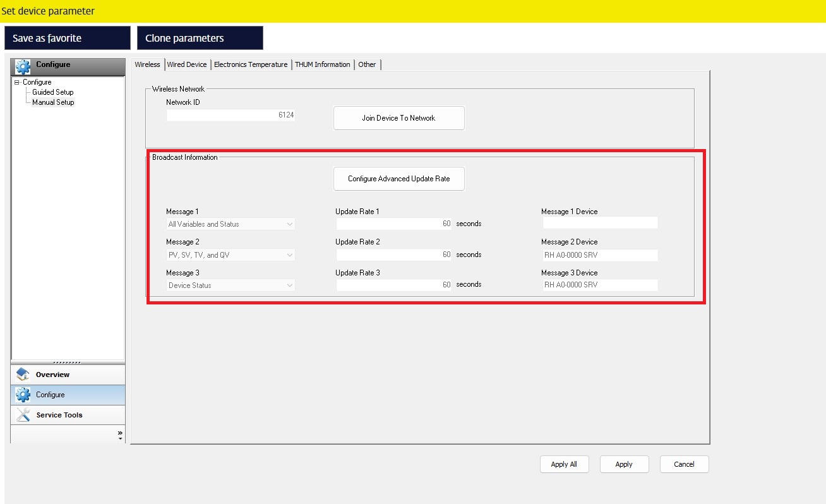
Task: Click the Clone parameters button
Action: 200,38
